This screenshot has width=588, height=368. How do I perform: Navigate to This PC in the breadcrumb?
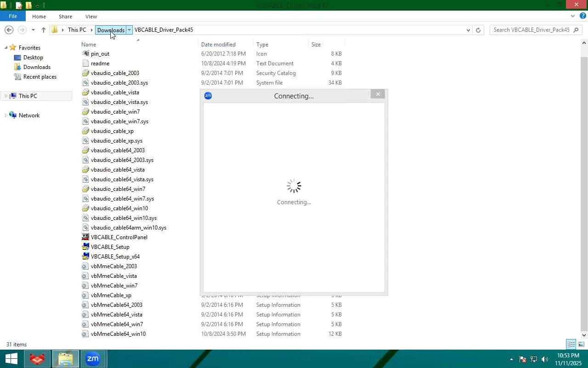click(77, 30)
